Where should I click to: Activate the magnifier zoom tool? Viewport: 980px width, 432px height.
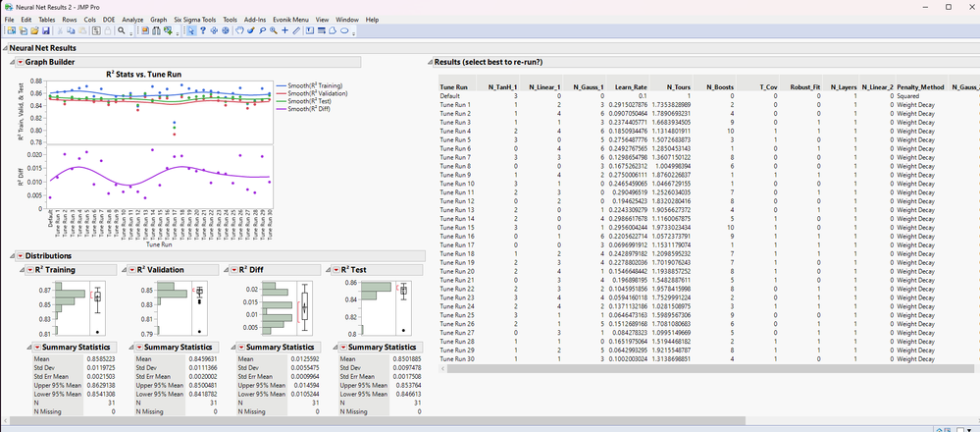[x=274, y=31]
